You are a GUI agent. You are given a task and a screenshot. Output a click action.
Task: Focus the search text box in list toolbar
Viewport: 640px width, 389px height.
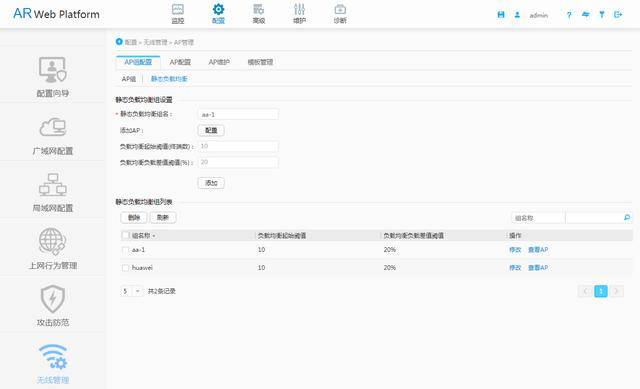pos(594,218)
